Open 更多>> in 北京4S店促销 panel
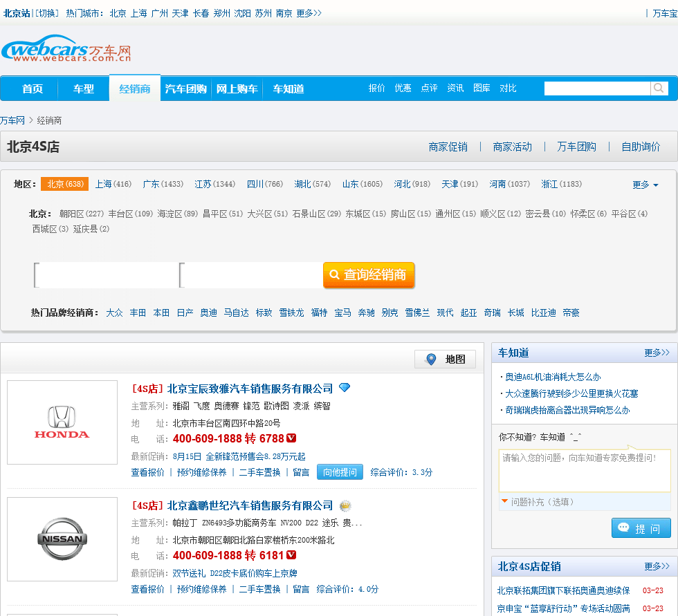 coord(657,566)
